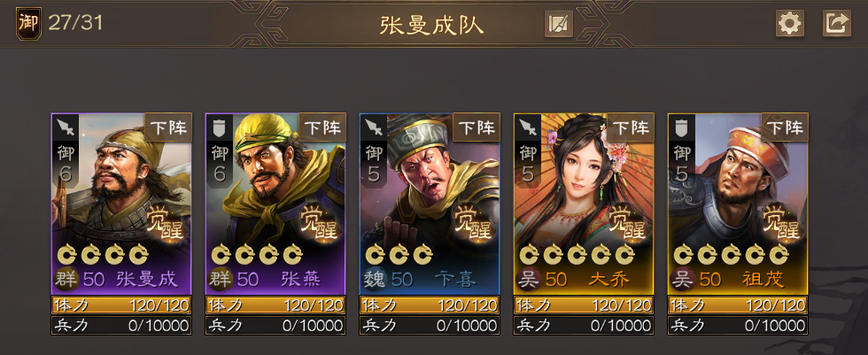The height and width of the screenshot is (355, 868).
Task: Click the shield troop icon on 张燕's card
Action: click(x=220, y=127)
